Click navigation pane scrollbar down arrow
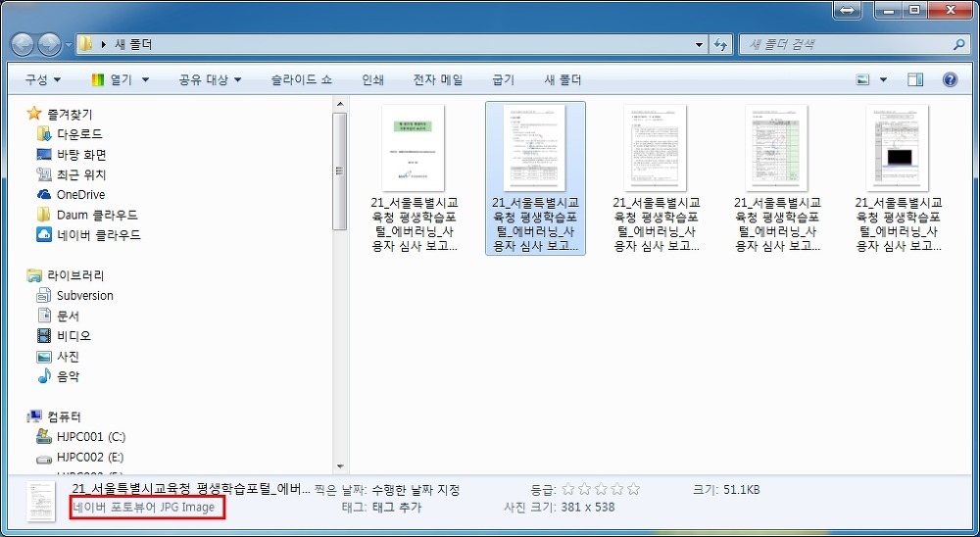Screen dimensions: 980x537 click(340, 466)
